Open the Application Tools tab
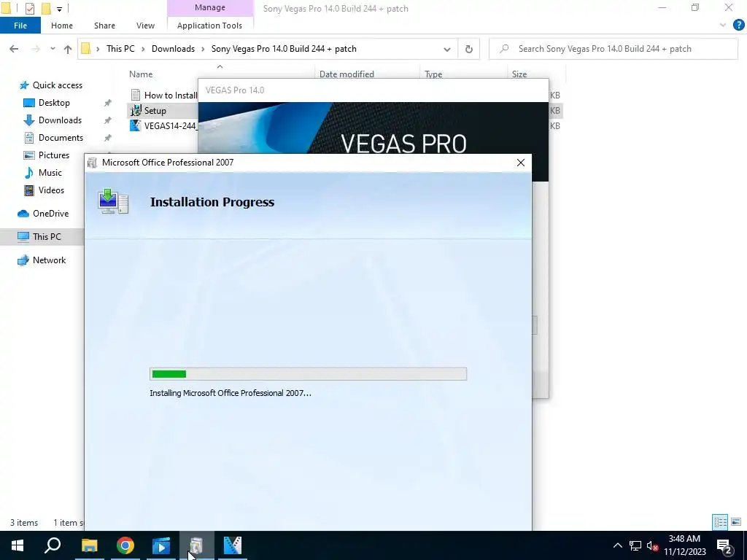 pos(209,26)
